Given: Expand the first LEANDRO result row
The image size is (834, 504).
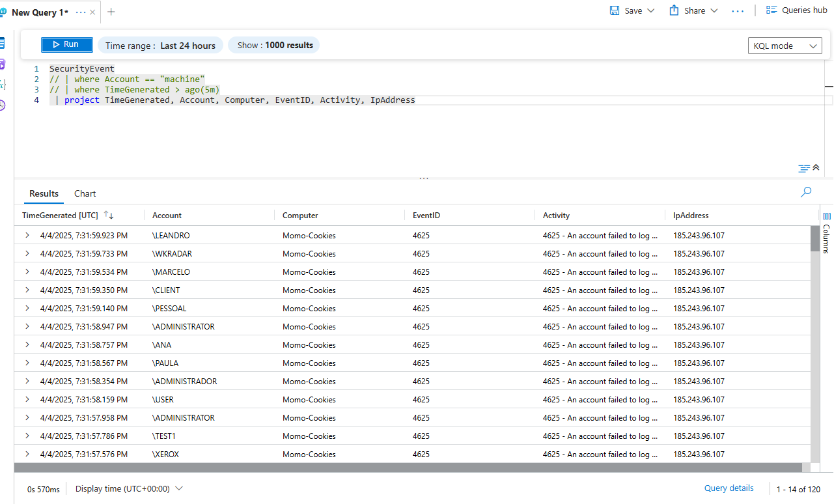Looking at the screenshot, I should coord(26,235).
